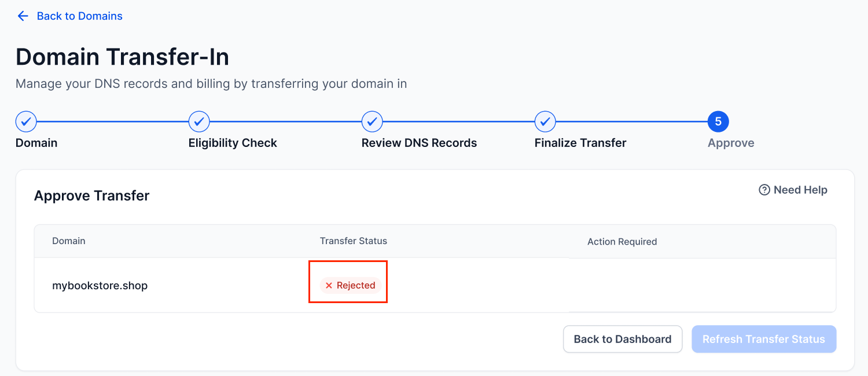The image size is (868, 376).
Task: Click the Finalize Transfer step label
Action: click(x=580, y=143)
